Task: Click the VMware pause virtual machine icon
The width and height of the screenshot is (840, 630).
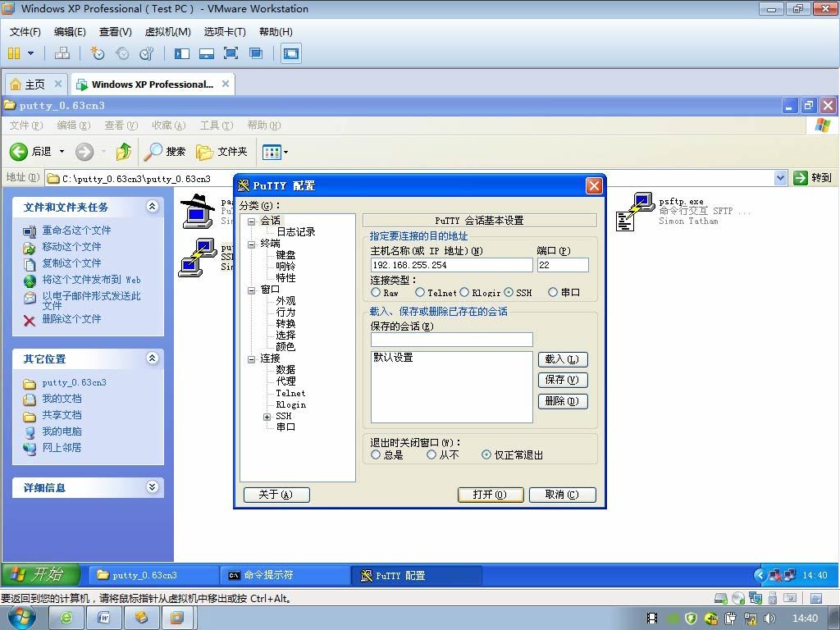Action: point(14,53)
